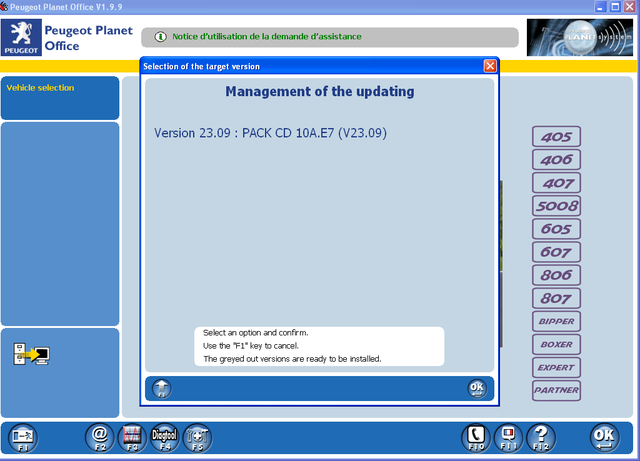Click the 'Select an option and confirm.' text

[x=256, y=333]
